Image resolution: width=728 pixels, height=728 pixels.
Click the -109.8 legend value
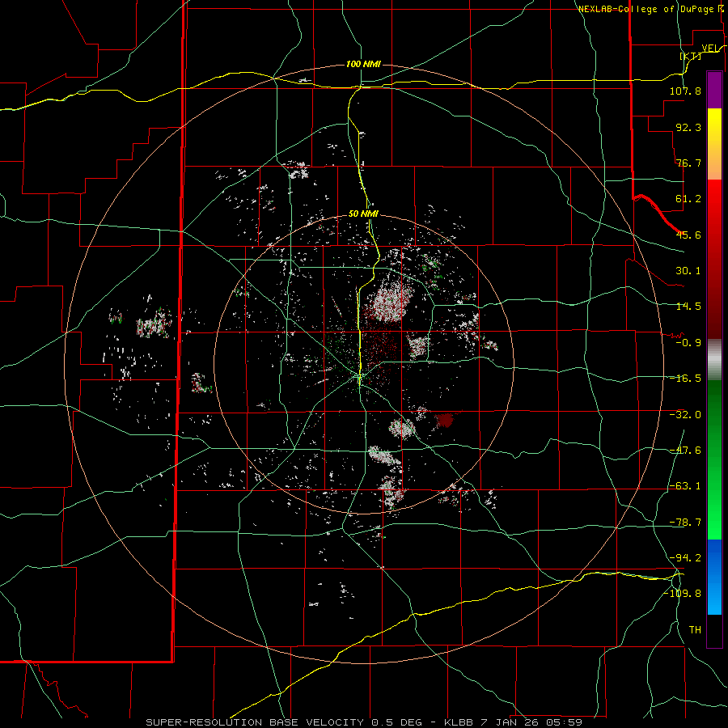coord(683,594)
